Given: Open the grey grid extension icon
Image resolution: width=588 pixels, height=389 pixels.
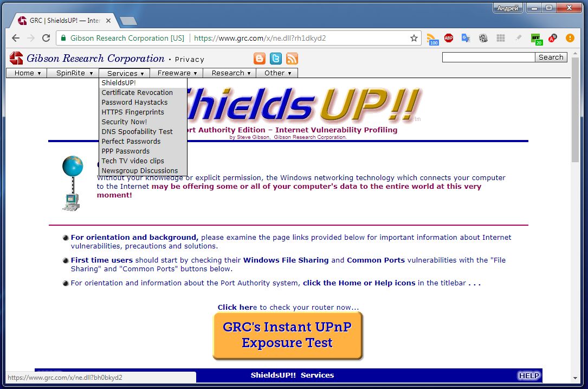Looking at the screenshot, I should [501, 38].
